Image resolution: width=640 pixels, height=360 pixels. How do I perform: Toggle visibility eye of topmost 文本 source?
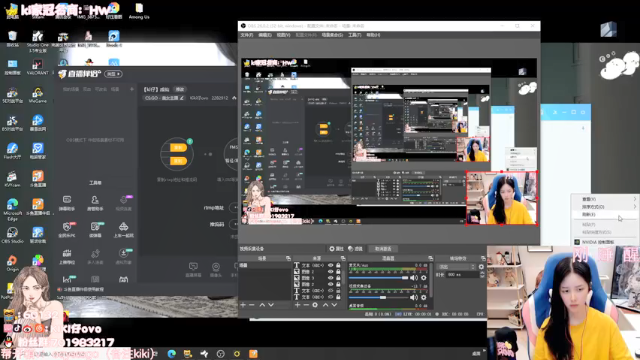click(331, 265)
